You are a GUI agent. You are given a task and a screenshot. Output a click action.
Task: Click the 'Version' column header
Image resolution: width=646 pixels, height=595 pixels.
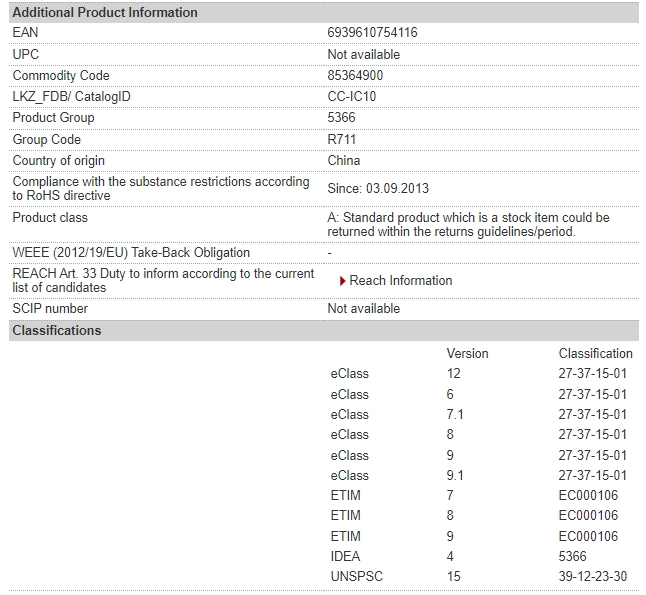(x=467, y=354)
